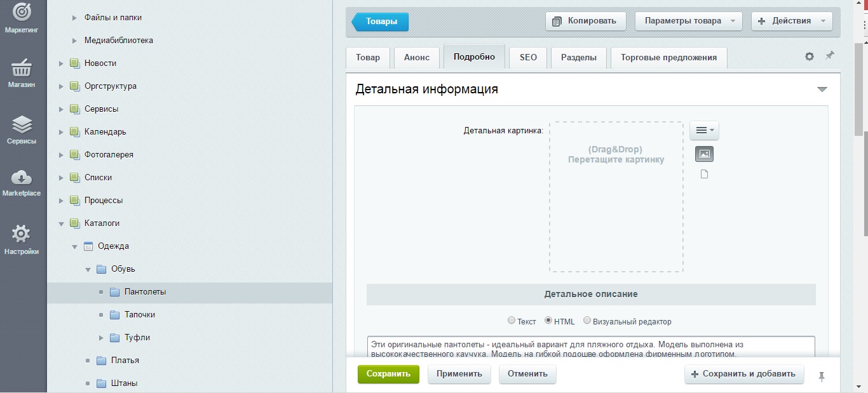Click the tab settings gear icon
The height and width of the screenshot is (393, 868).
click(809, 57)
